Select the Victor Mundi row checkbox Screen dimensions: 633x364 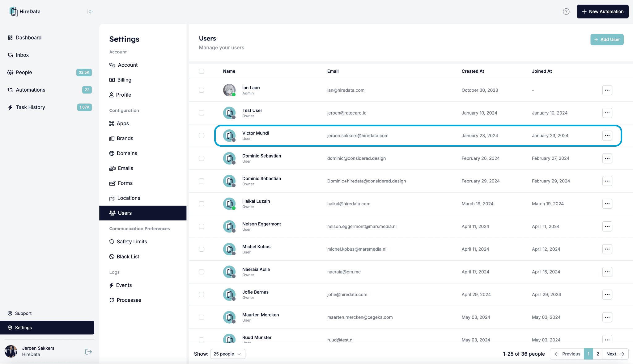tap(202, 136)
